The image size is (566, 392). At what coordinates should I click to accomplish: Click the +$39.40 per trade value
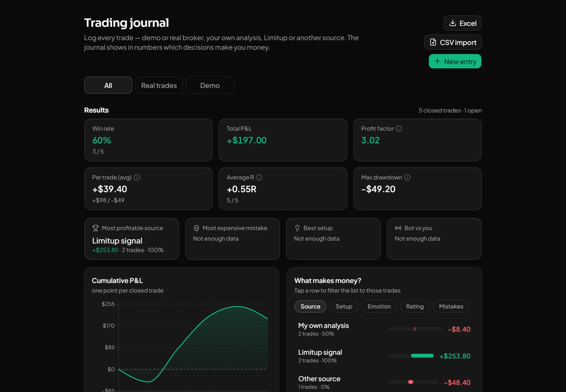pyautogui.click(x=110, y=189)
